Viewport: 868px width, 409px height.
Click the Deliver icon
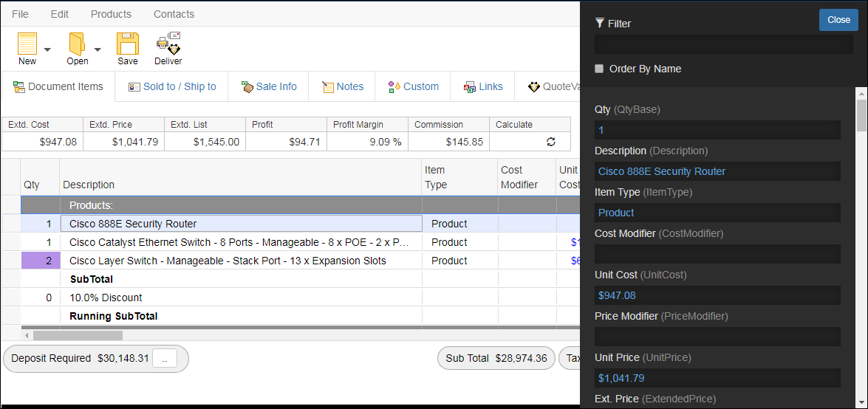click(x=168, y=44)
